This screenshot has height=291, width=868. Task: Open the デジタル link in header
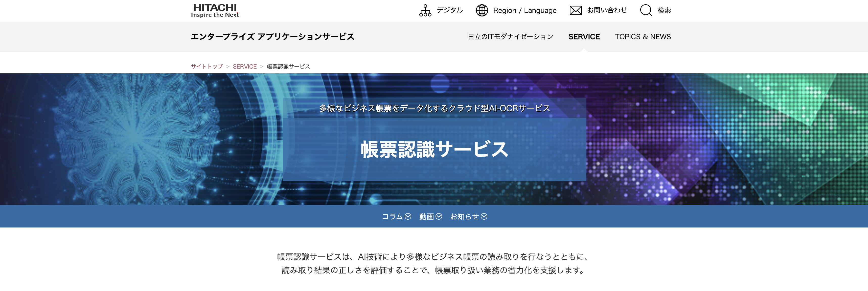[450, 10]
